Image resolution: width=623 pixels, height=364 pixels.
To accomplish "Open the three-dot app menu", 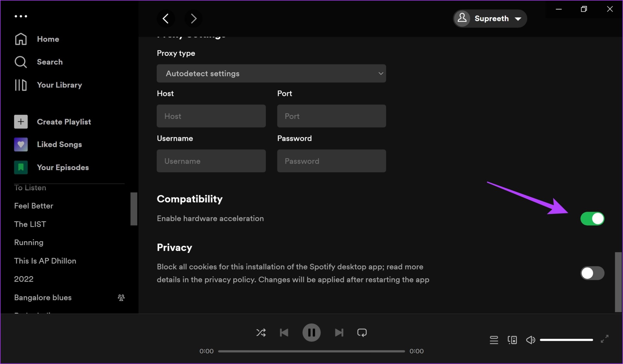I will click(21, 16).
